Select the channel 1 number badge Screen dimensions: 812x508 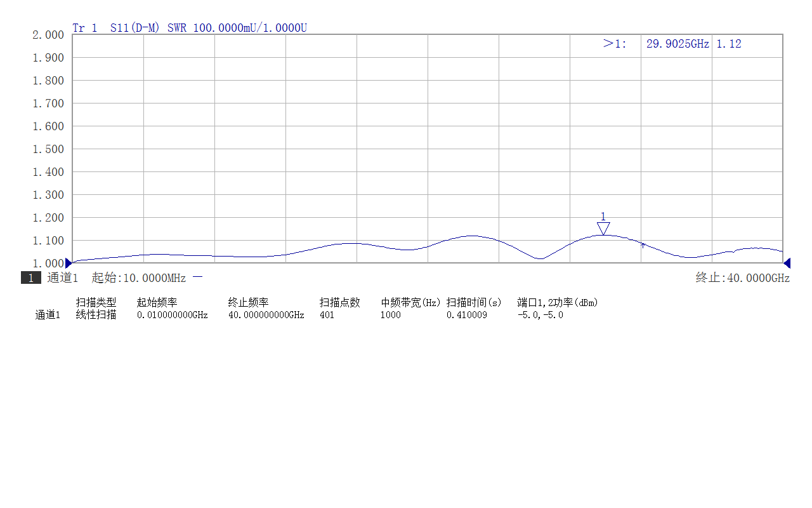[x=31, y=278]
